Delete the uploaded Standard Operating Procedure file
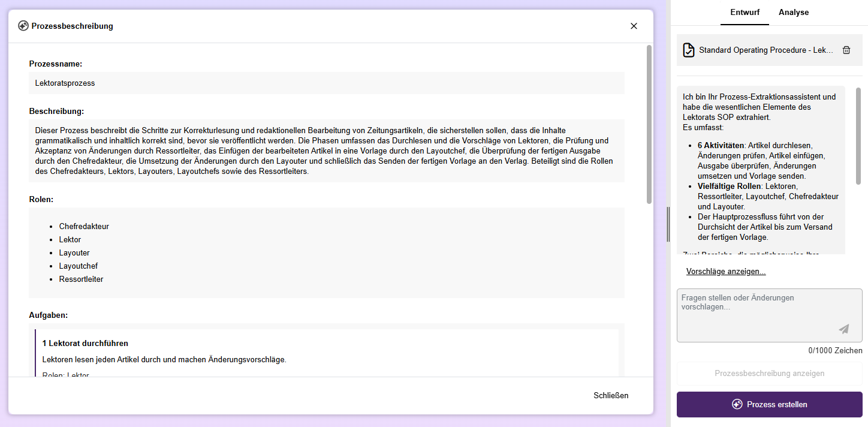The width and height of the screenshot is (868, 427). (846, 50)
